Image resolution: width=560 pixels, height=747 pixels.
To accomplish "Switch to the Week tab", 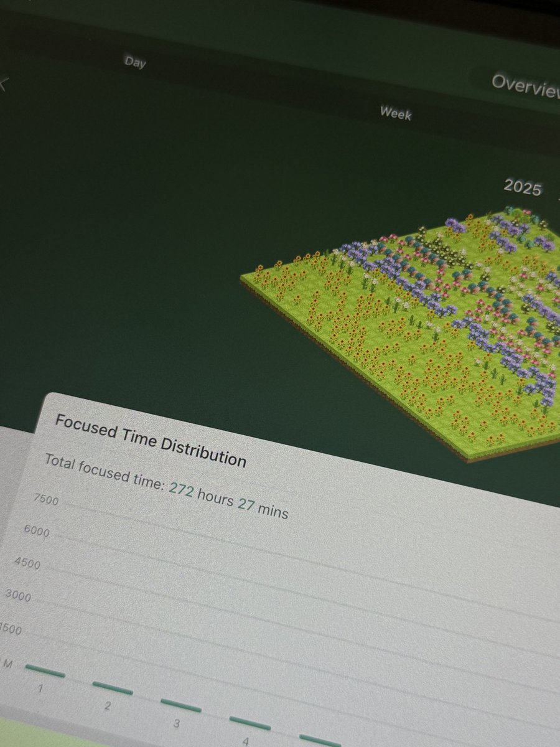I will (396, 113).
